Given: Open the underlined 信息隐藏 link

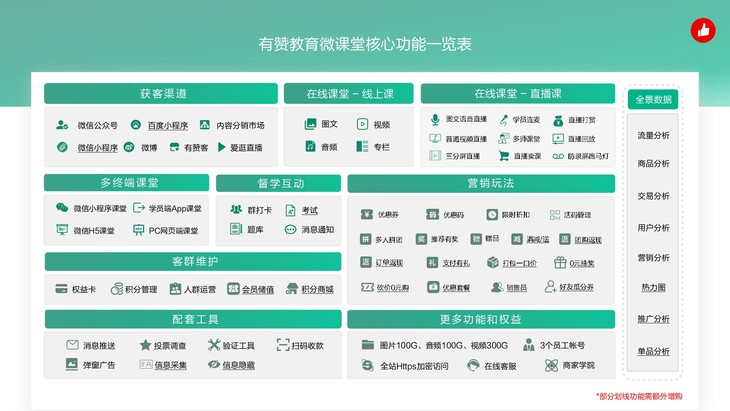Looking at the screenshot, I should 238,365.
